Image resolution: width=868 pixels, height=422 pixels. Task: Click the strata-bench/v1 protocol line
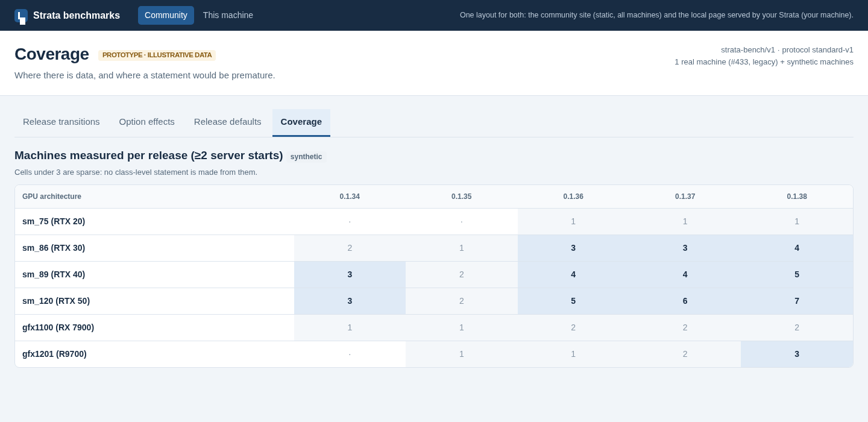click(787, 50)
